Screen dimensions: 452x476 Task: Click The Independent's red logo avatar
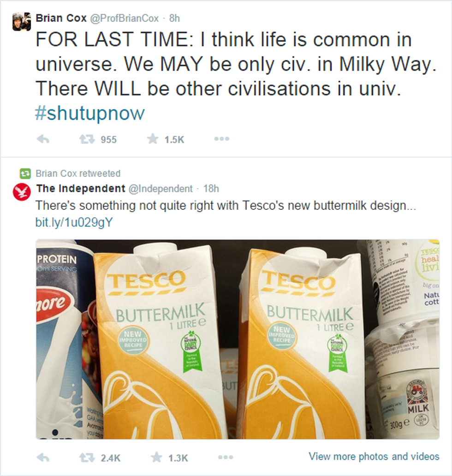(x=22, y=191)
